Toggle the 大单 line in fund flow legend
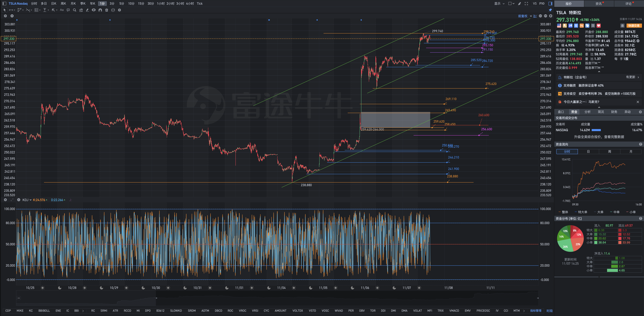 [x=599, y=212]
